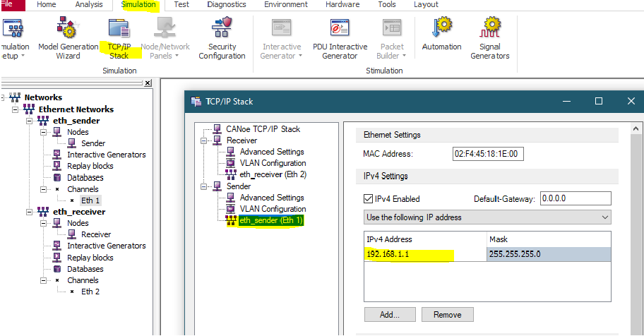Open the TCP/IP Stack tool in ribbon
Screen dimensions: 644x336
click(119, 38)
